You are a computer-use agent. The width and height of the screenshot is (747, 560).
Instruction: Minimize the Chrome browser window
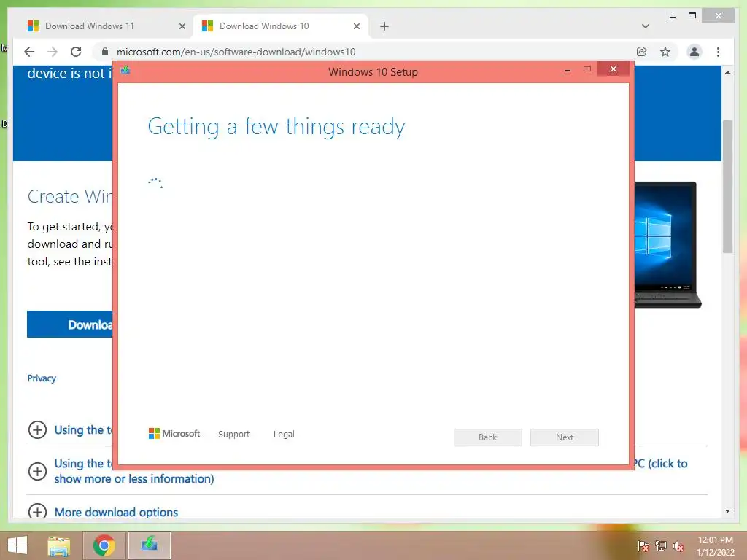(x=672, y=16)
